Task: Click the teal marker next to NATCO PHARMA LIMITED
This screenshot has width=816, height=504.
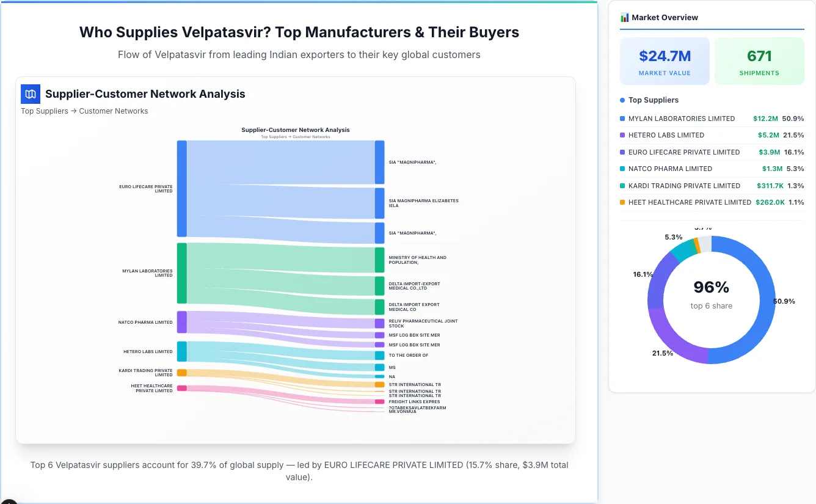Action: (x=621, y=169)
